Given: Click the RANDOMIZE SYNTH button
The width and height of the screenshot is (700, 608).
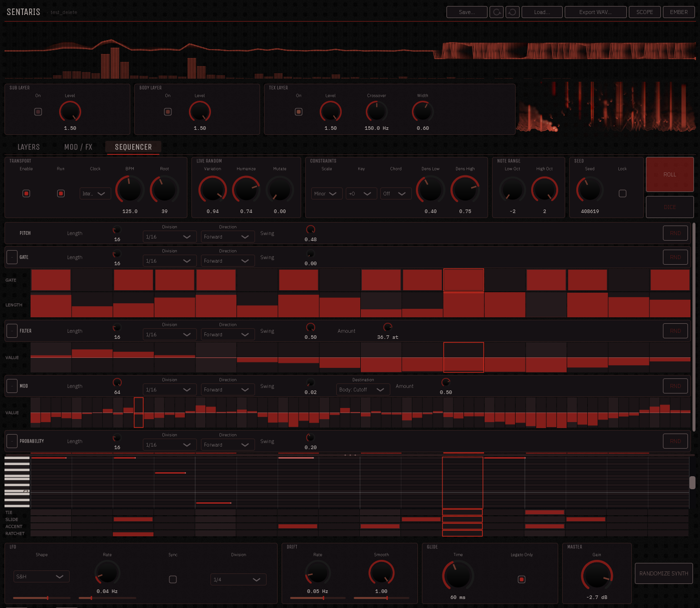Looking at the screenshot, I should (664, 573).
